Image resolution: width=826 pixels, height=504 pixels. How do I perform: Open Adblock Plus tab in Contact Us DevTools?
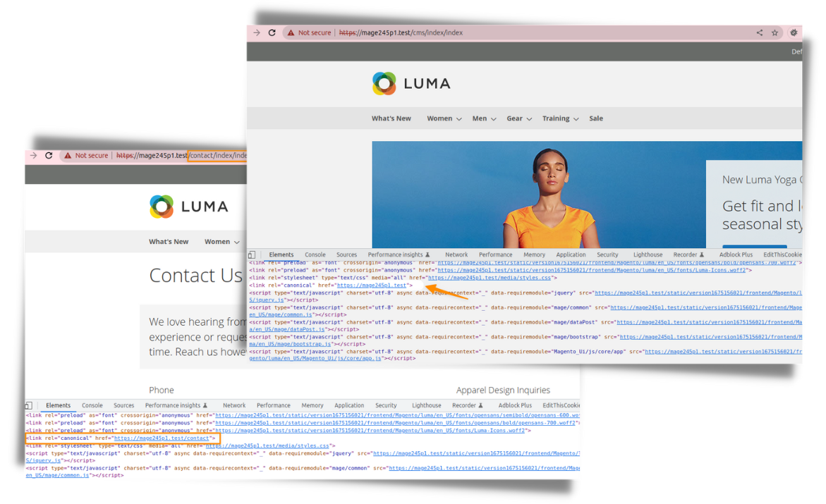[x=515, y=405]
